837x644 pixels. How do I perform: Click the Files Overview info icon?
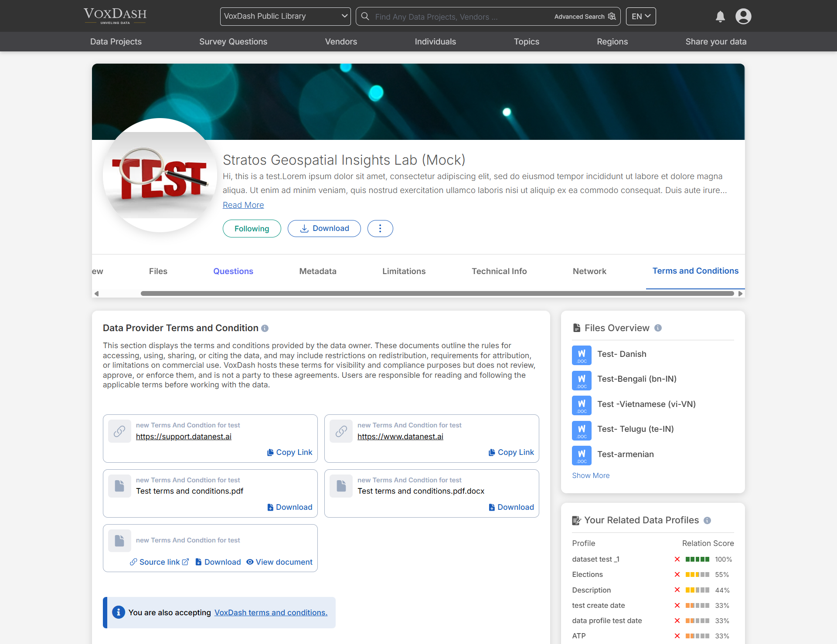click(658, 328)
